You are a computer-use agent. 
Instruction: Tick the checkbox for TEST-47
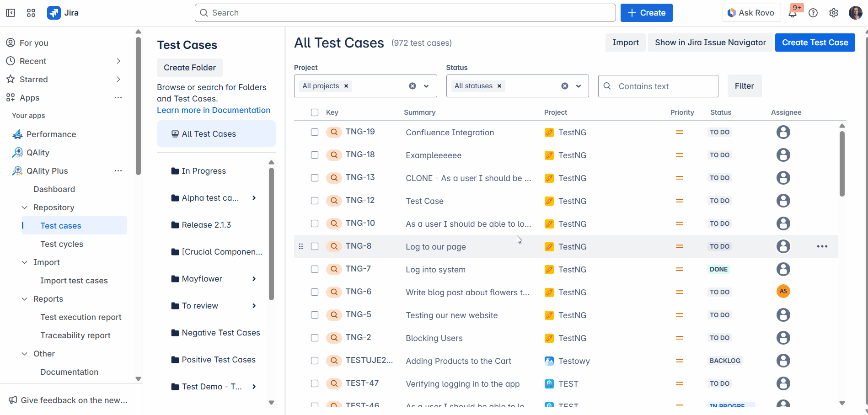pos(315,383)
